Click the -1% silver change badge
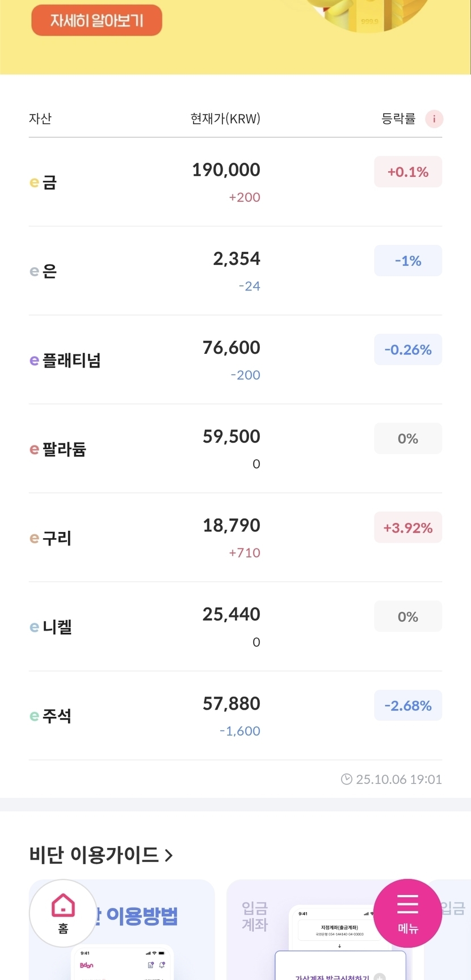This screenshot has height=980, width=471. pos(407,261)
